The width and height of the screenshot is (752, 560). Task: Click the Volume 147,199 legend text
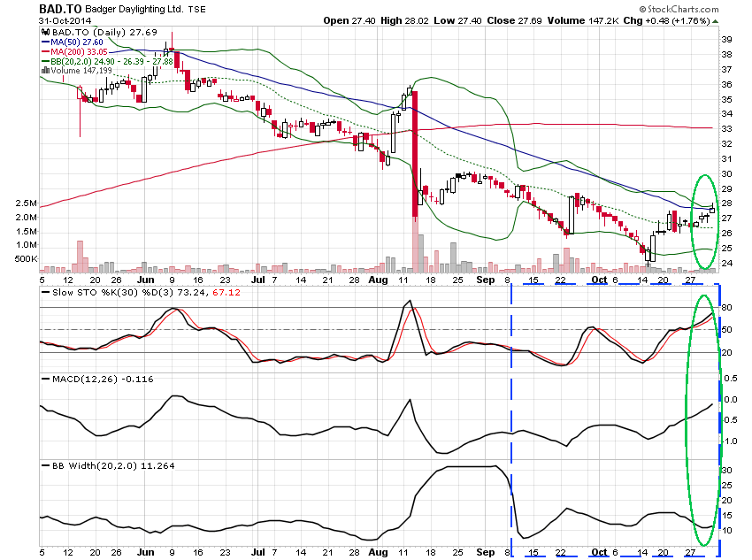[x=81, y=71]
